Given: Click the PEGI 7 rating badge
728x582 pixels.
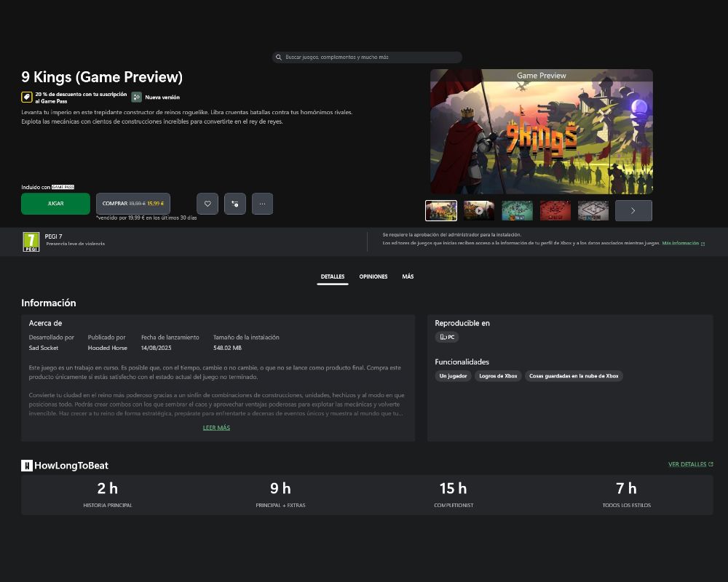Looking at the screenshot, I should pos(31,242).
